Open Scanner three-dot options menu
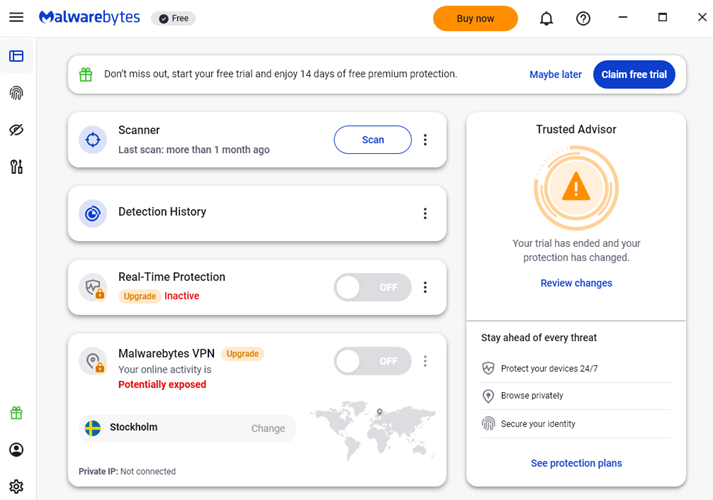The height and width of the screenshot is (500, 713). (x=425, y=140)
